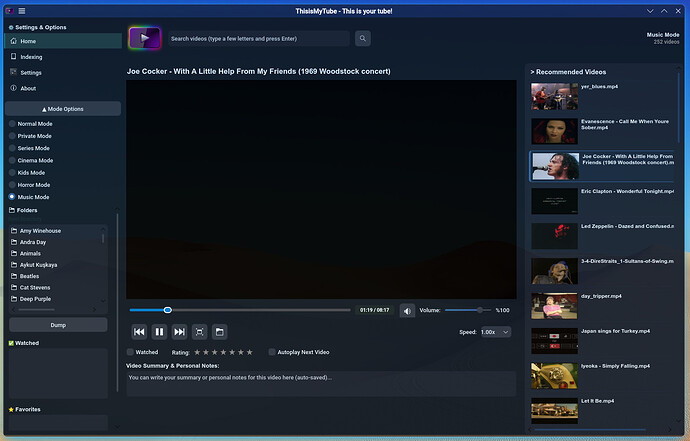This screenshot has height=441, width=690.
Task: Click the app icon in the title bar
Action: [x=9, y=11]
